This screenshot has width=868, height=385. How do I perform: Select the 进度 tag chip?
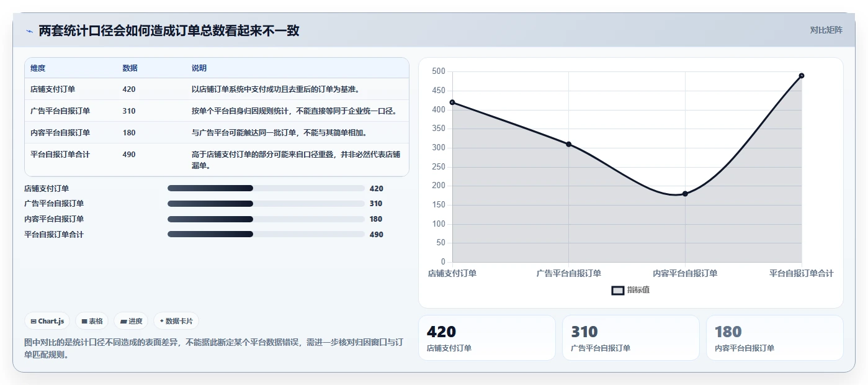[x=131, y=321]
